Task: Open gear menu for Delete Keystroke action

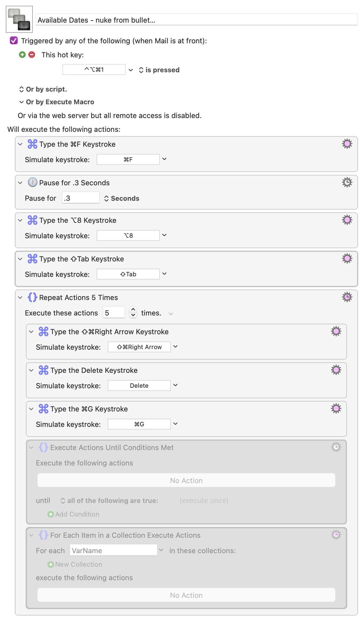Action: pos(336,370)
